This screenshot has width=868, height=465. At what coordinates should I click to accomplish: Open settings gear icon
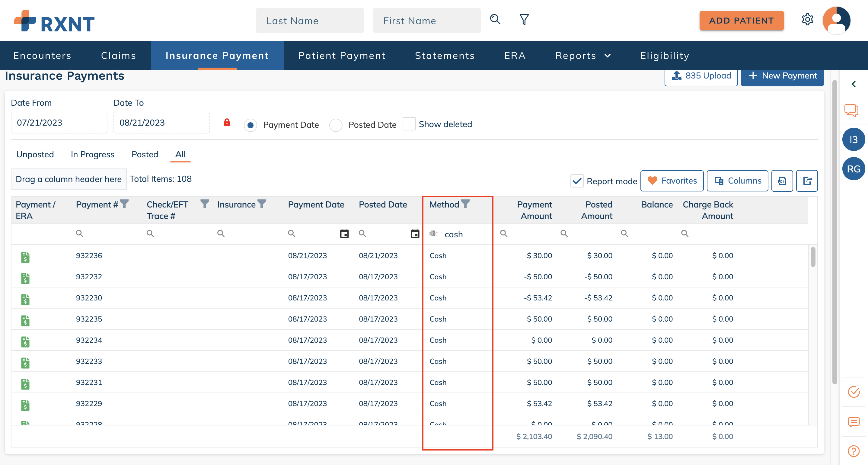pos(807,20)
